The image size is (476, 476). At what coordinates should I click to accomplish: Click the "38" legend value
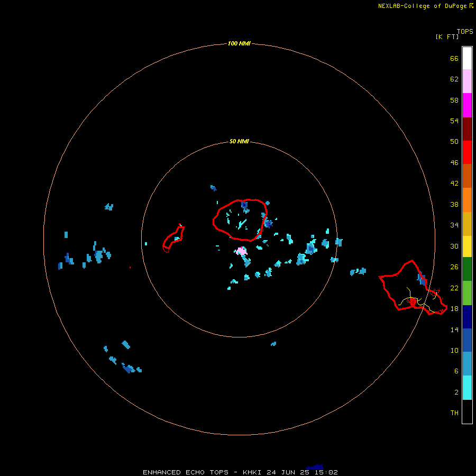pyautogui.click(x=454, y=205)
